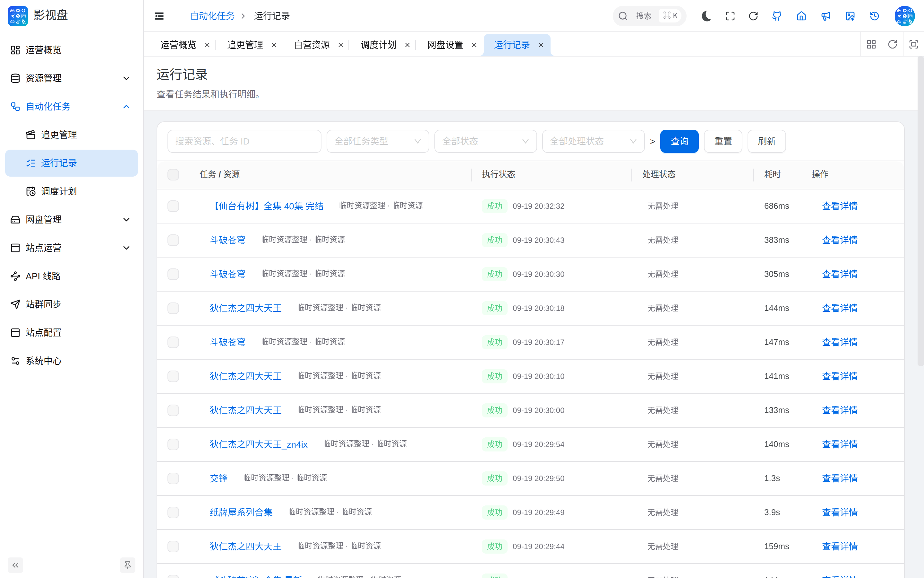Open the image icon in header
Screen dimensions: 924x578
[x=850, y=16]
